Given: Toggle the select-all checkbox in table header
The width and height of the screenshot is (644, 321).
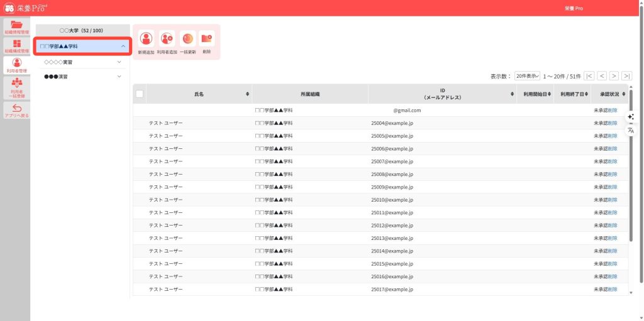Looking at the screenshot, I should [140, 94].
